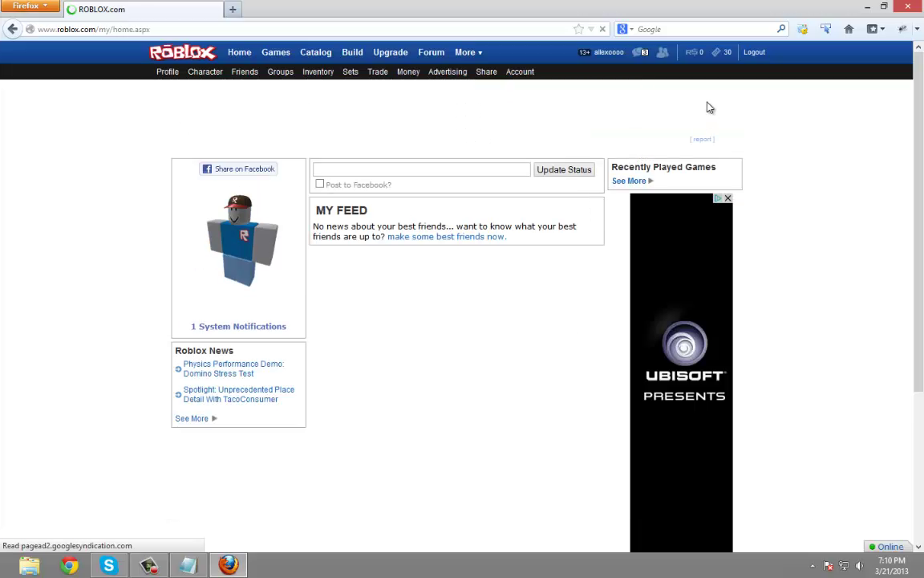Viewport: 924px width, 578px height.
Task: Click the ROBLOX logo
Action: pos(183,52)
